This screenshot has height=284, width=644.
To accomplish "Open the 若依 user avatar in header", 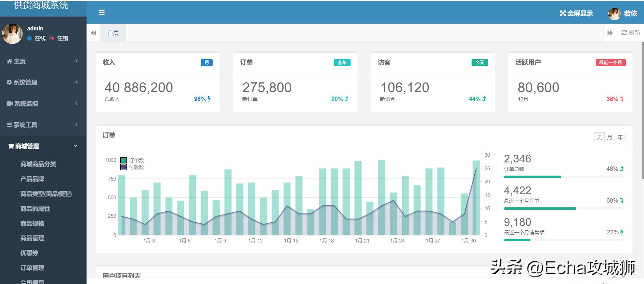I will [x=614, y=14].
